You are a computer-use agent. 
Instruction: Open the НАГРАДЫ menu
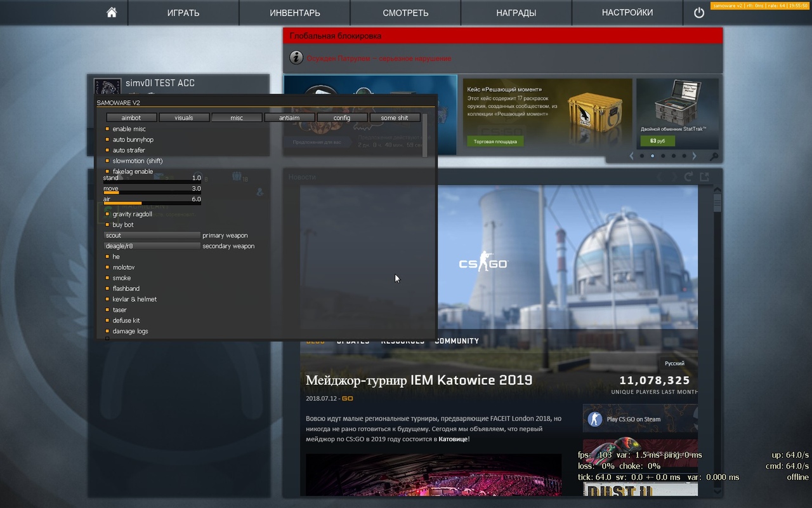(x=516, y=13)
